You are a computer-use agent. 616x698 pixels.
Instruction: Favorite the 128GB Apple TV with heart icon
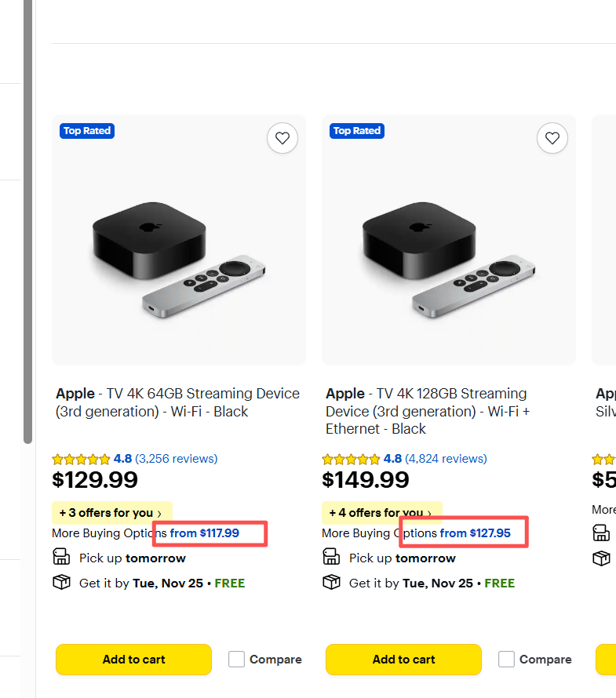(552, 139)
